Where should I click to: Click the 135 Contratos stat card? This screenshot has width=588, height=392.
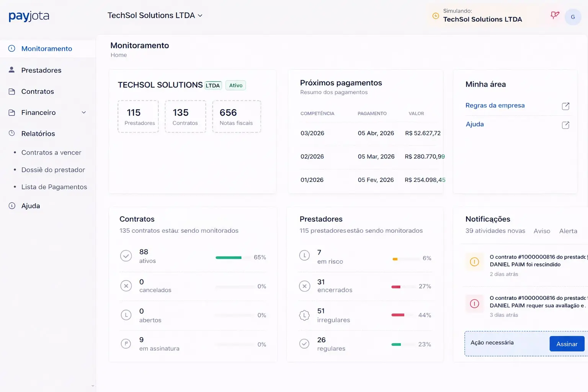click(185, 117)
